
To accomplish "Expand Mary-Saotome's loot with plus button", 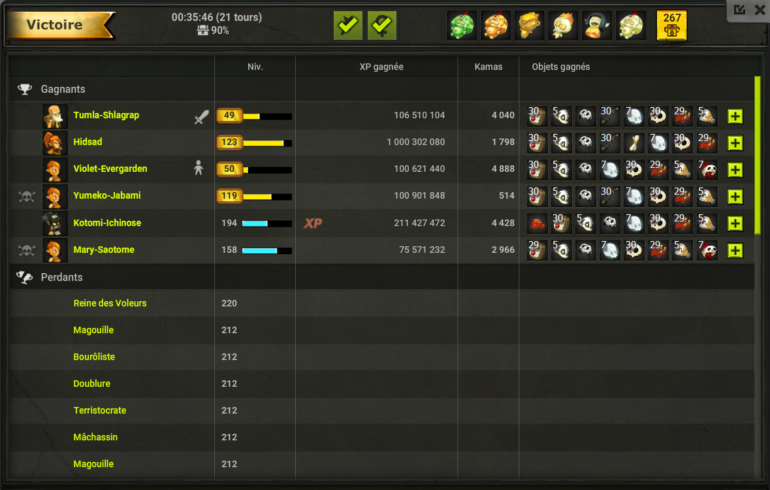I will coord(735,250).
